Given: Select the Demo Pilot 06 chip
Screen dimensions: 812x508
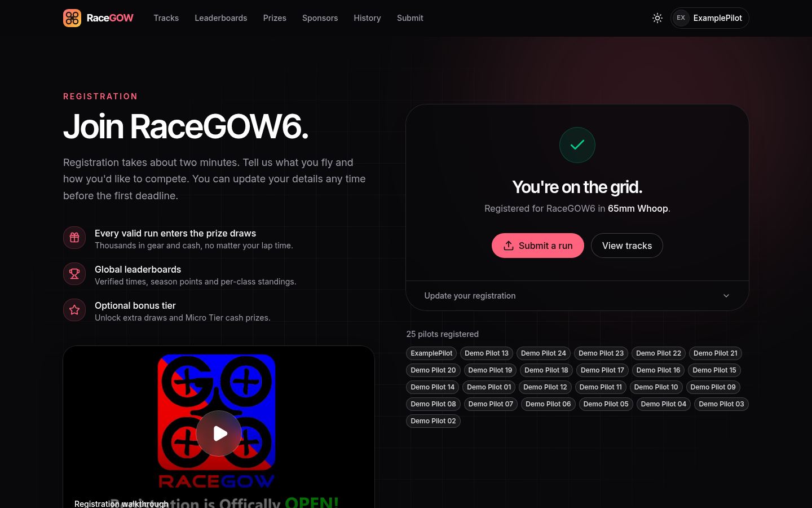Looking at the screenshot, I should [x=548, y=404].
